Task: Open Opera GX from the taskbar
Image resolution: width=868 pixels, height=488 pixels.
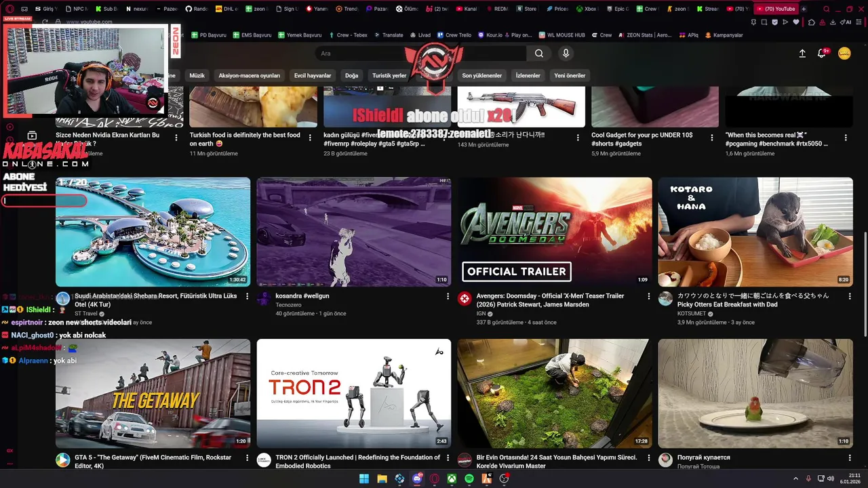Action: pyautogui.click(x=434, y=479)
